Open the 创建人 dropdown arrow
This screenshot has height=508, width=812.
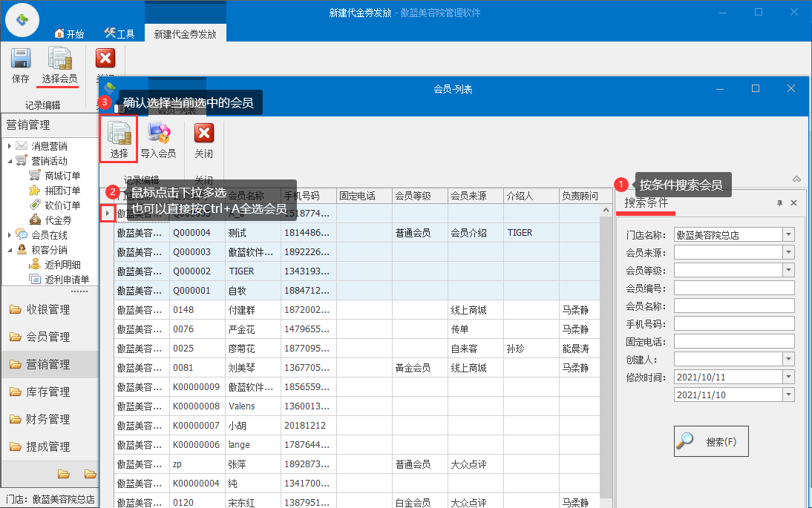[788, 359]
